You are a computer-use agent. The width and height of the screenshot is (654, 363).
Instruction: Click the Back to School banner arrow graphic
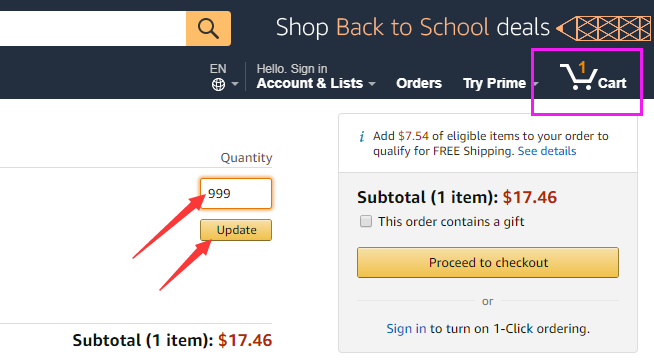tap(604, 28)
